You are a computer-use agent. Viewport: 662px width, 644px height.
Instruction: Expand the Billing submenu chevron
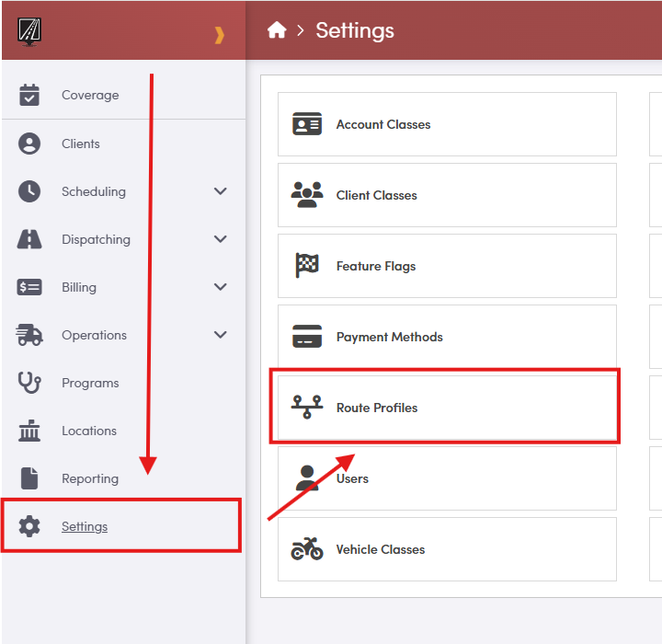(x=221, y=287)
